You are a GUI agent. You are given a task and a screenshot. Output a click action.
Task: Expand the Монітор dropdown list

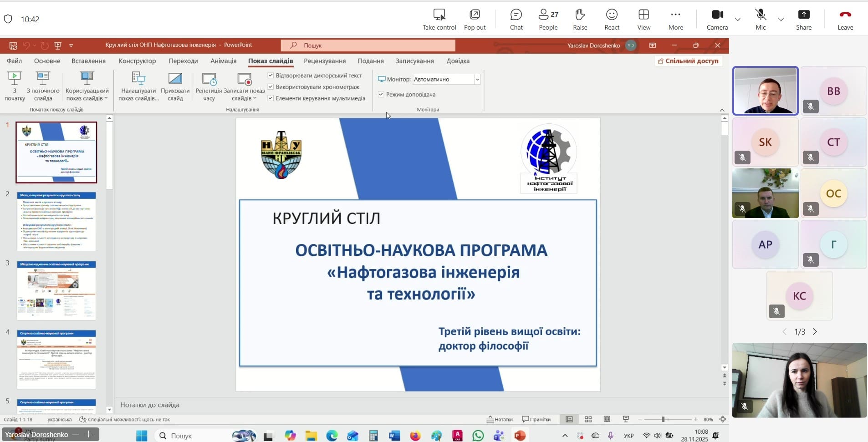(477, 79)
